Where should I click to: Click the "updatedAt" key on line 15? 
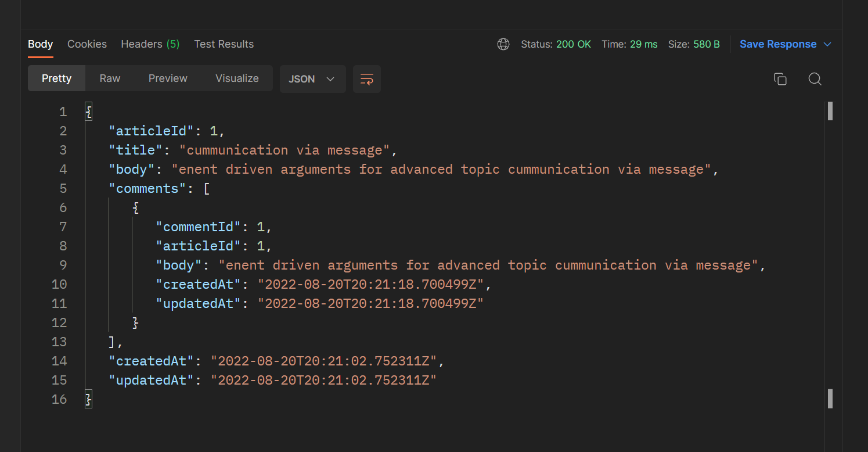click(x=152, y=380)
